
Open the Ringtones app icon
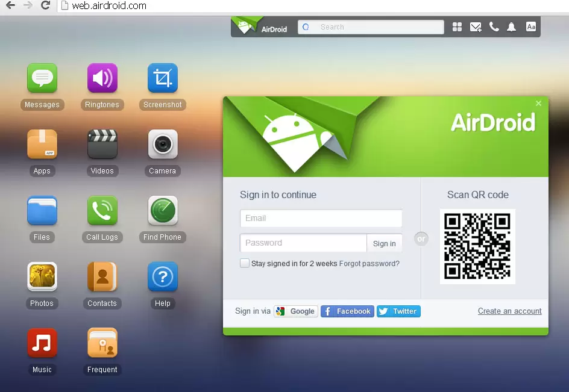pos(102,78)
